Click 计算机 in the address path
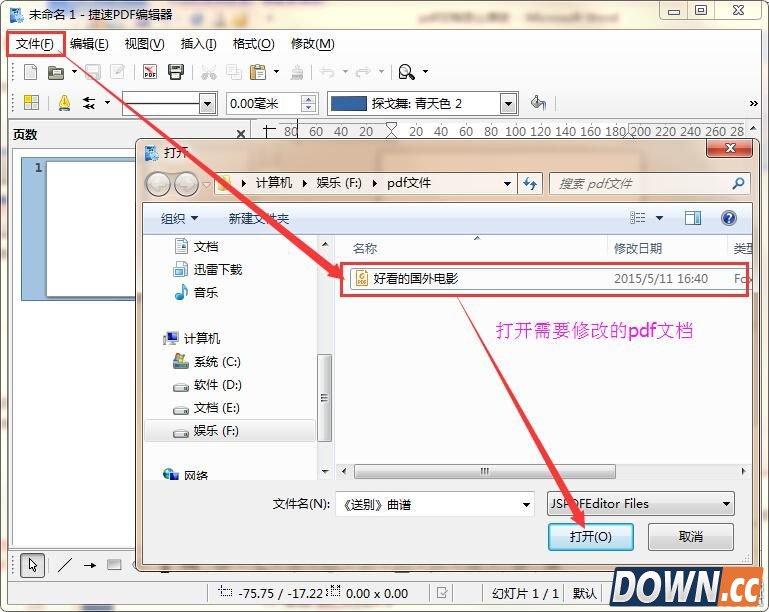Viewport: 769px width, 612px height. click(274, 183)
